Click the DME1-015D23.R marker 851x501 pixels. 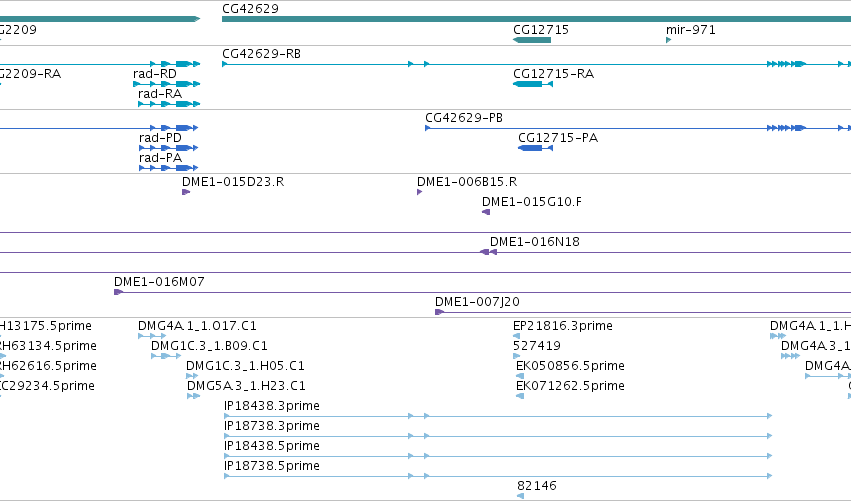pos(186,192)
